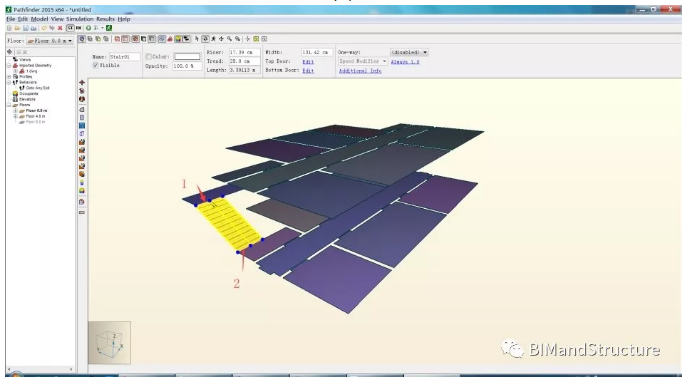Select the roam camera tool
The image size is (687, 382).
[213, 39]
